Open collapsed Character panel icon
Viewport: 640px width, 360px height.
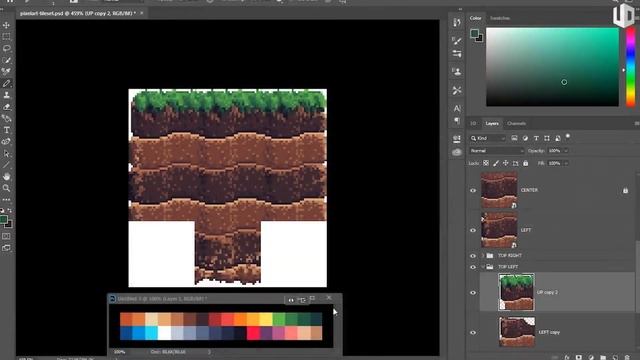(x=457, y=109)
